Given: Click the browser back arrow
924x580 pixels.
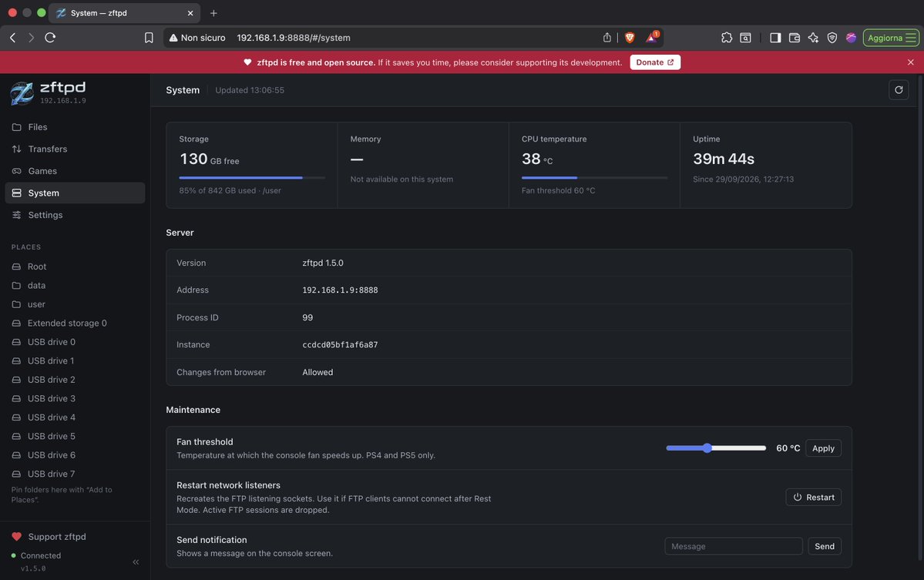Looking at the screenshot, I should pos(13,38).
